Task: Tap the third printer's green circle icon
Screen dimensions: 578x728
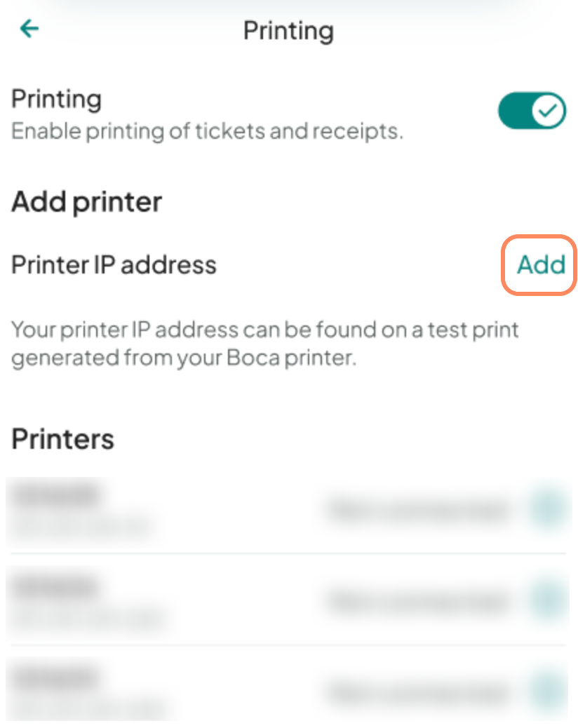Action: point(547,692)
